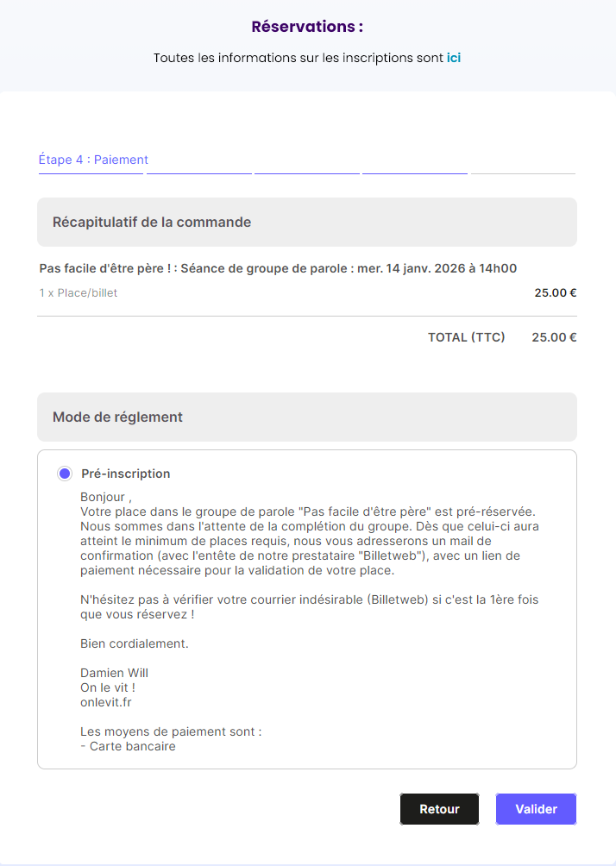The height and width of the screenshot is (866, 616).
Task: Click the "Étape 4 : Paiement" step label
Action: pos(93,160)
